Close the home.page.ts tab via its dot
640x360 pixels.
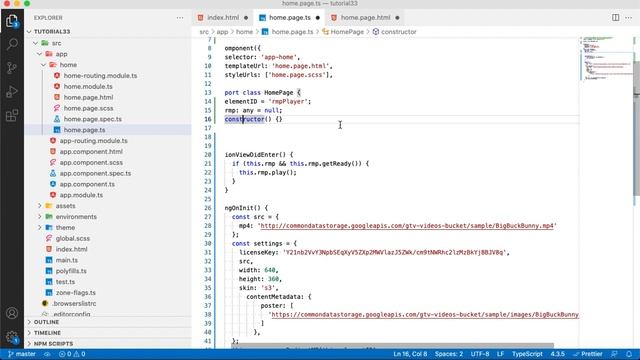coord(318,18)
